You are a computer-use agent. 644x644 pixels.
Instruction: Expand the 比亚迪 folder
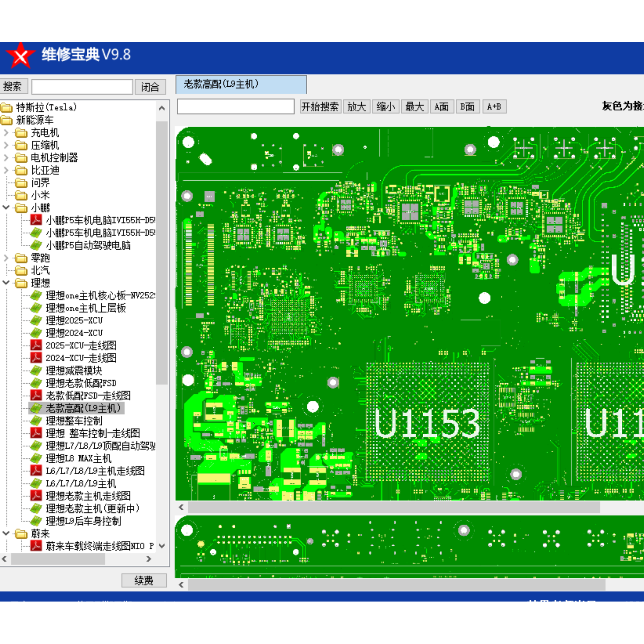coord(6,170)
